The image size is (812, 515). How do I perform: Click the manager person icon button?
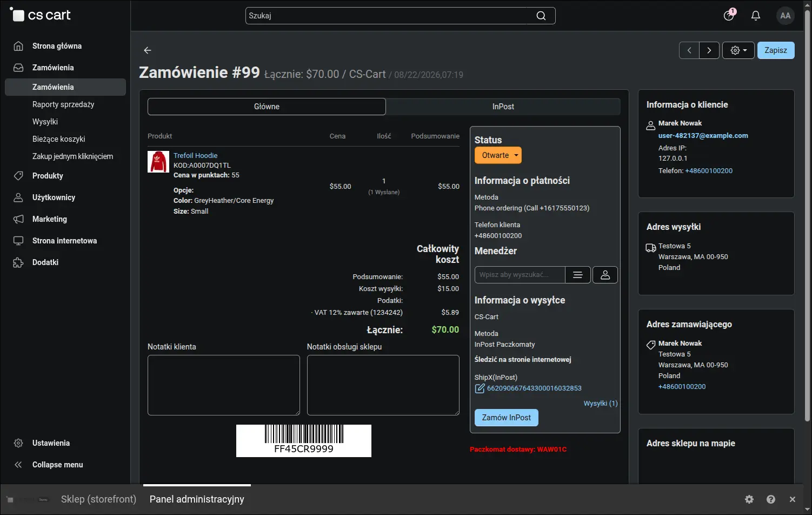pos(605,275)
